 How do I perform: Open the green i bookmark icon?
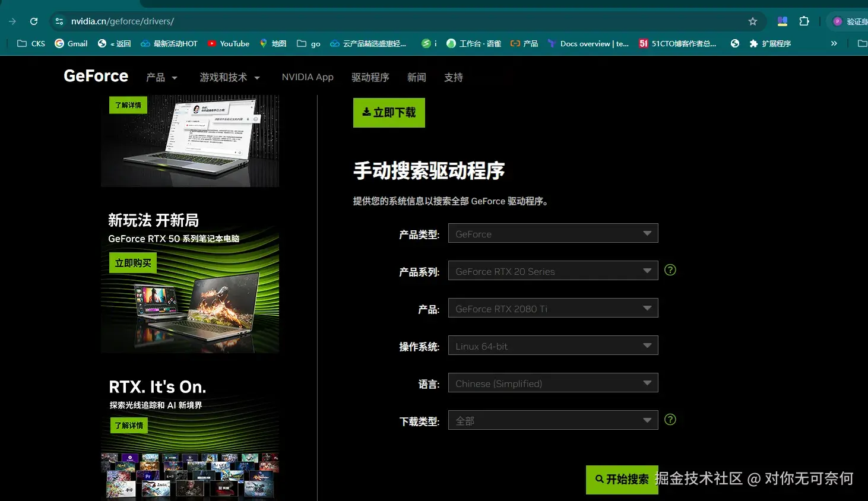pyautogui.click(x=429, y=43)
